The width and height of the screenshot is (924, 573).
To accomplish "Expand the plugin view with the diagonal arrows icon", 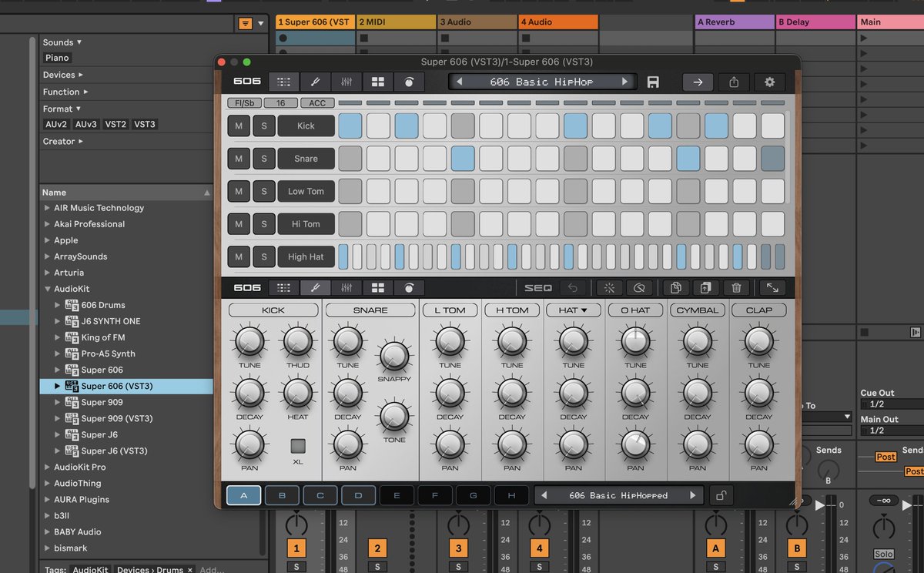I will click(x=772, y=287).
